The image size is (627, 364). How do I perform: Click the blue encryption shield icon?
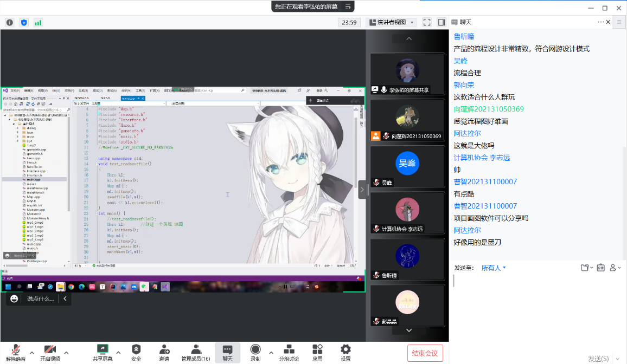24,23
